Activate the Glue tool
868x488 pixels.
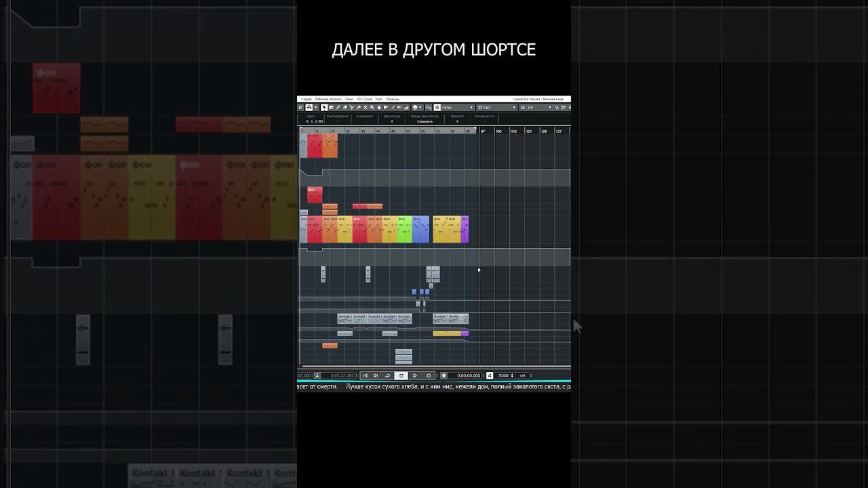click(359, 107)
